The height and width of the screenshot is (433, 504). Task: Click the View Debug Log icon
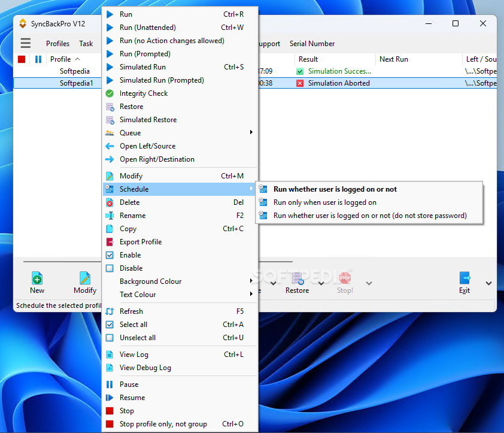(x=110, y=368)
